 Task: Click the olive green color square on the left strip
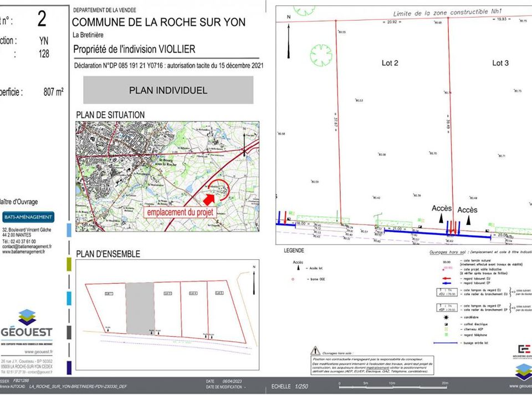[69, 264]
